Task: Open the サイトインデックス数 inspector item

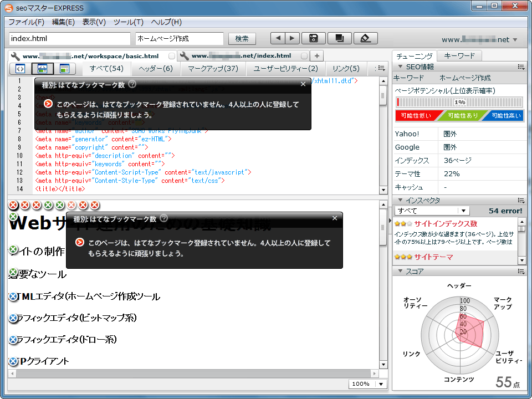Action: pos(446,223)
